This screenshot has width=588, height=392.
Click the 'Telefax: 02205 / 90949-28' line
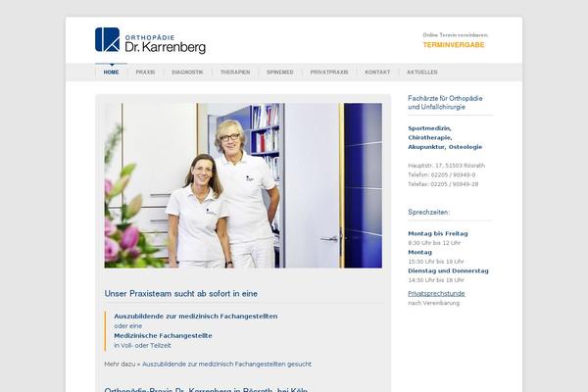[x=443, y=184]
